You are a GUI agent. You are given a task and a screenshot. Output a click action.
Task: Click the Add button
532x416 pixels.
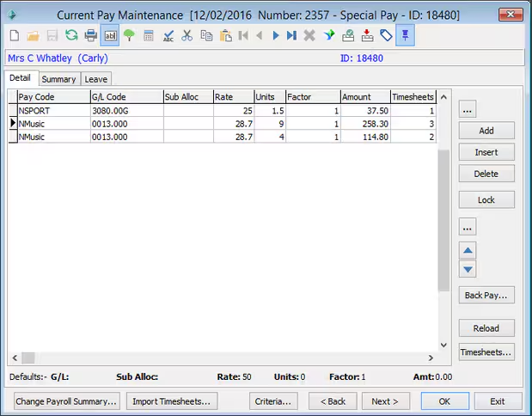pos(486,131)
